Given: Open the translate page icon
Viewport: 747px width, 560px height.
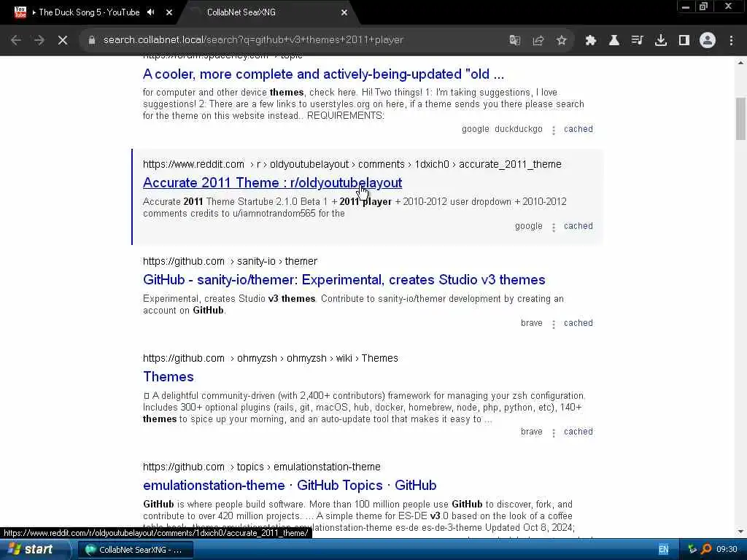Looking at the screenshot, I should click(x=514, y=41).
